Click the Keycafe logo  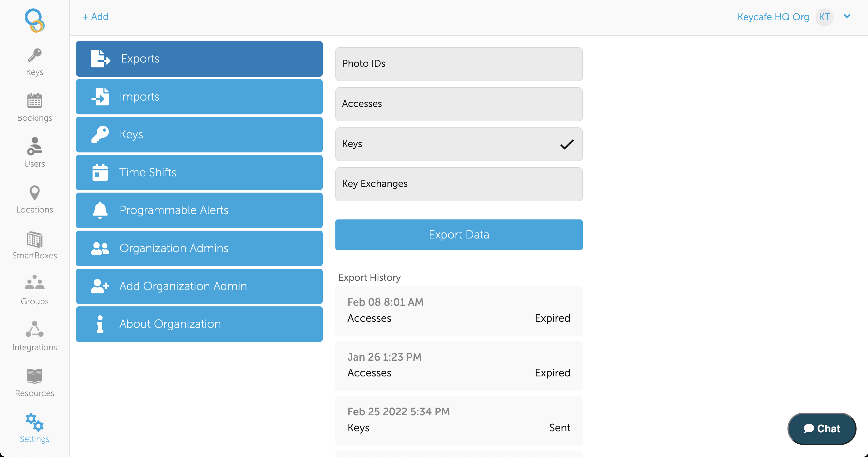(34, 20)
